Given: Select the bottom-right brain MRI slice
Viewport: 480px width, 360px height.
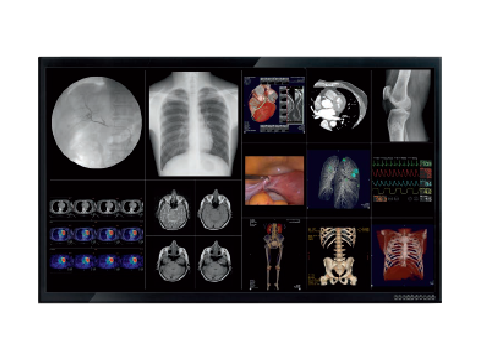Looking at the screenshot, I should point(215,261).
